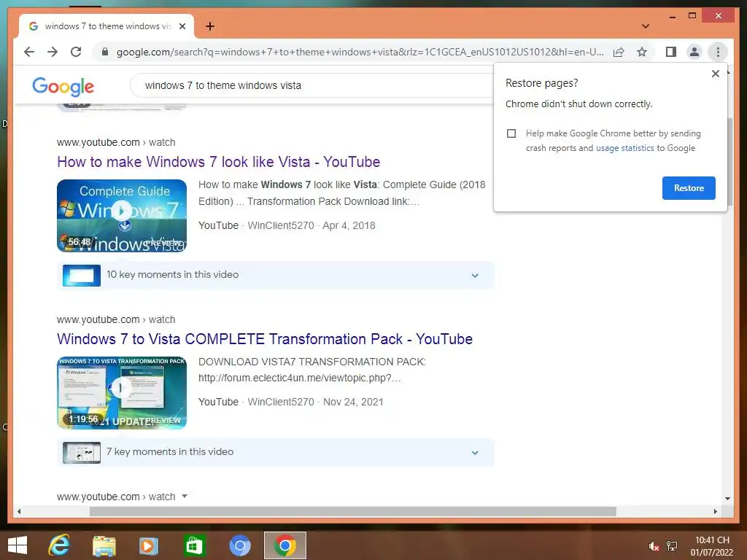Go to Google home via logo
The width and height of the screenshot is (747, 560).
point(63,86)
